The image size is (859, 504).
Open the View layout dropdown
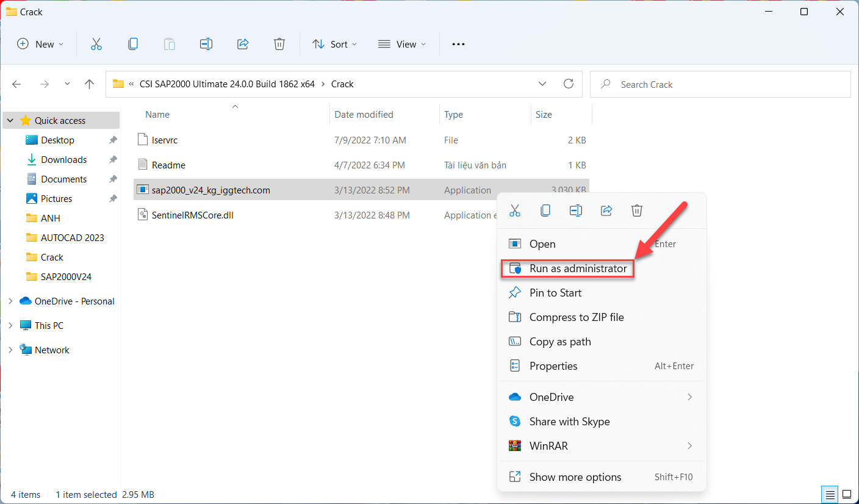click(402, 44)
